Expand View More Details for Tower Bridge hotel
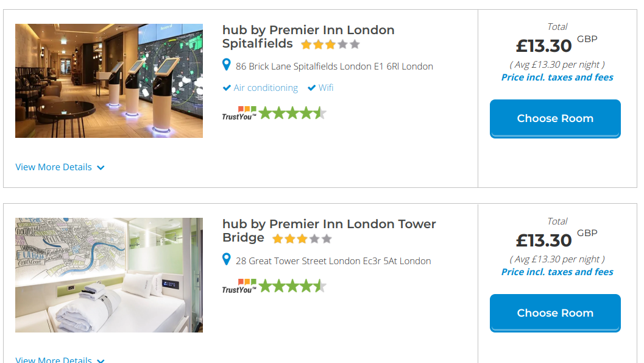 [x=54, y=360]
